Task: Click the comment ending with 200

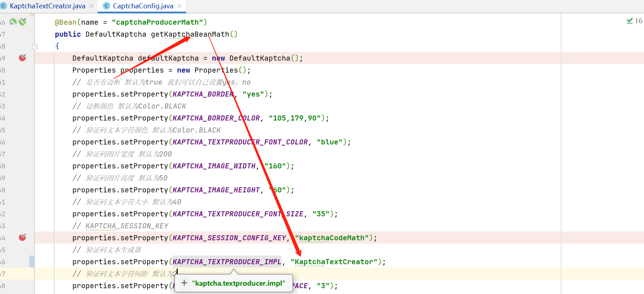Action: pyautogui.click(x=122, y=154)
